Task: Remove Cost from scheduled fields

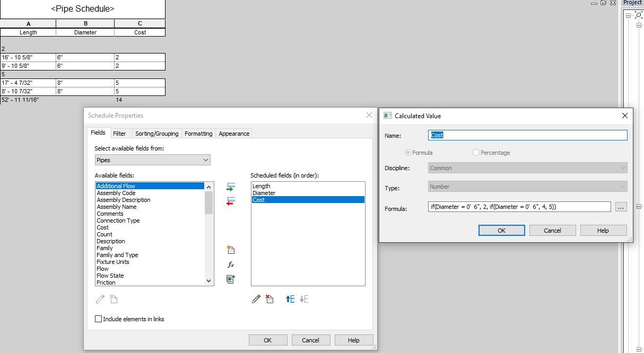Action: (x=230, y=200)
